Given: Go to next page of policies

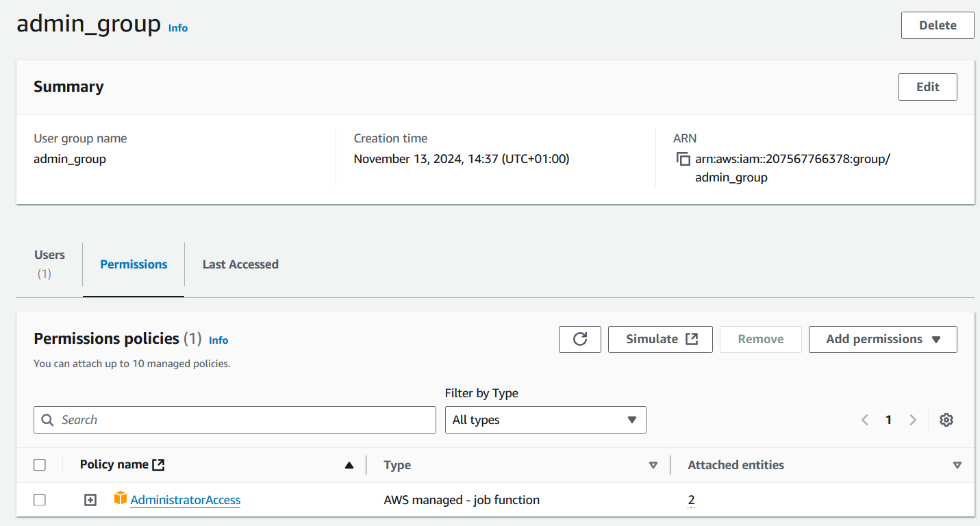Looking at the screenshot, I should pyautogui.click(x=913, y=420).
